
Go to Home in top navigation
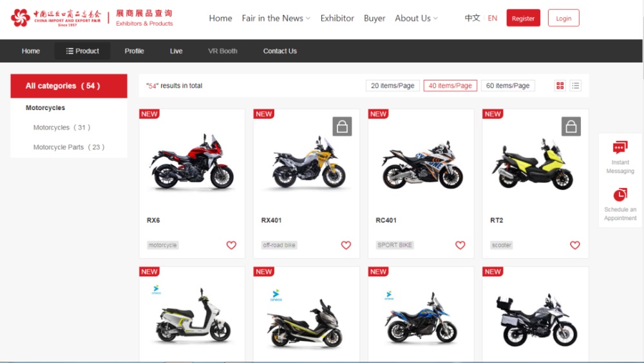coord(220,18)
